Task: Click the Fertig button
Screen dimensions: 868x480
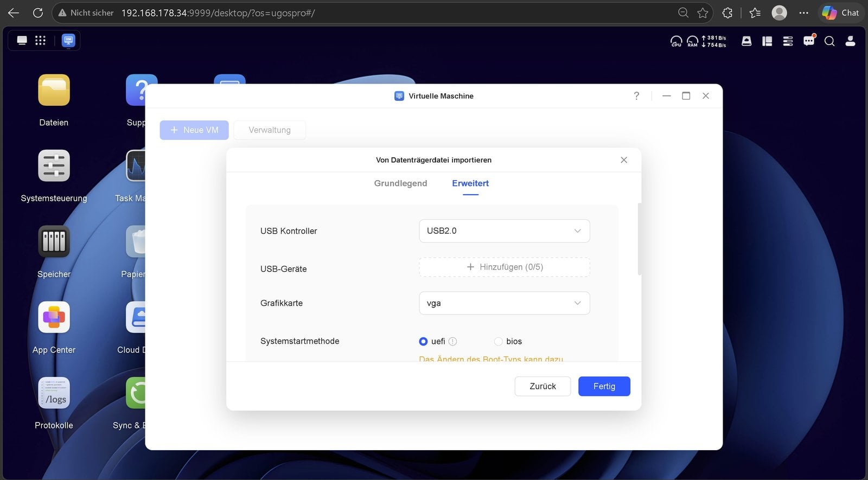Action: [604, 386]
